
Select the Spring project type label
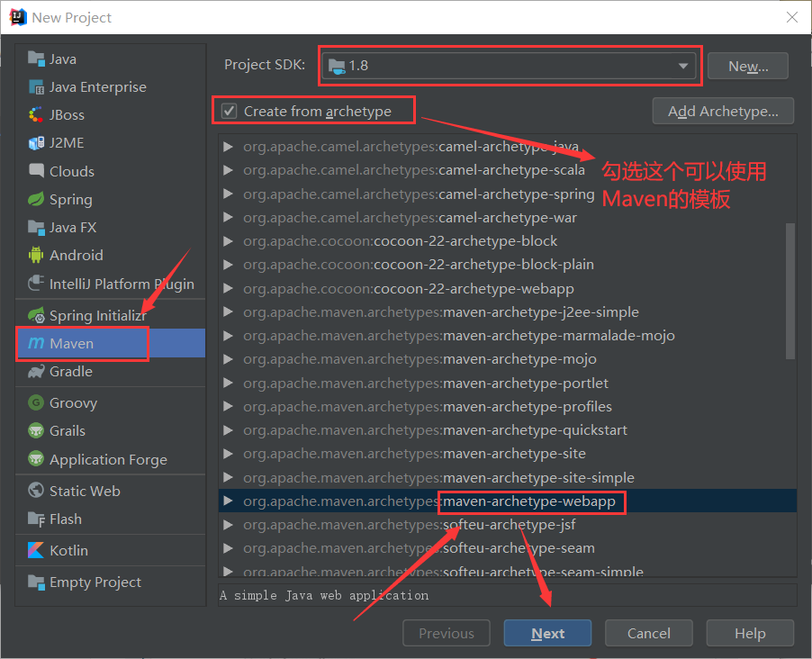coord(71,200)
